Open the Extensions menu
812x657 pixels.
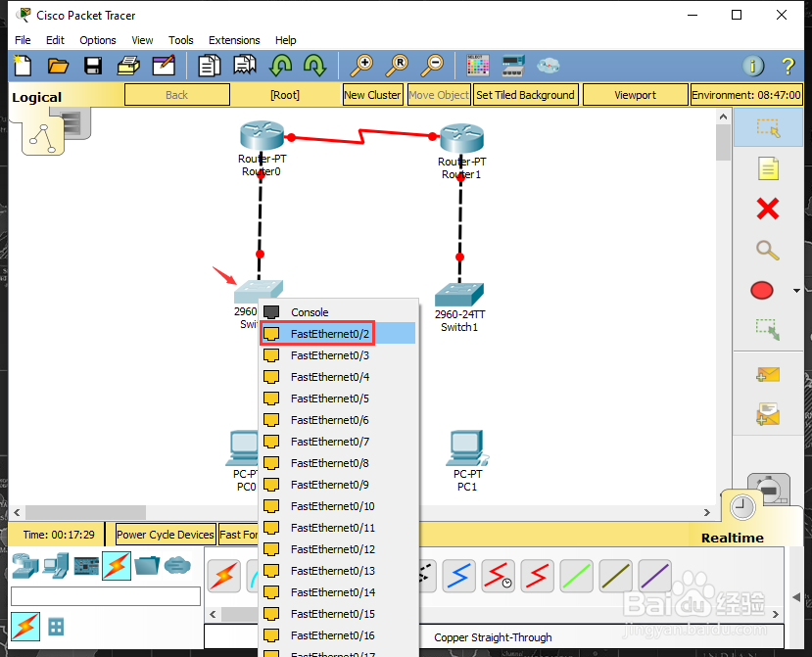(x=234, y=40)
